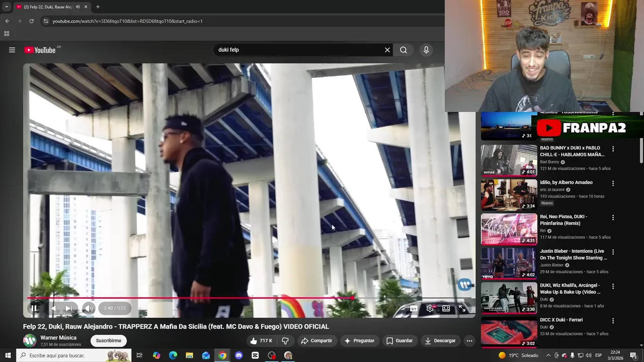Save the video with Guardar
This screenshot has width=644, height=362.
pyautogui.click(x=399, y=340)
